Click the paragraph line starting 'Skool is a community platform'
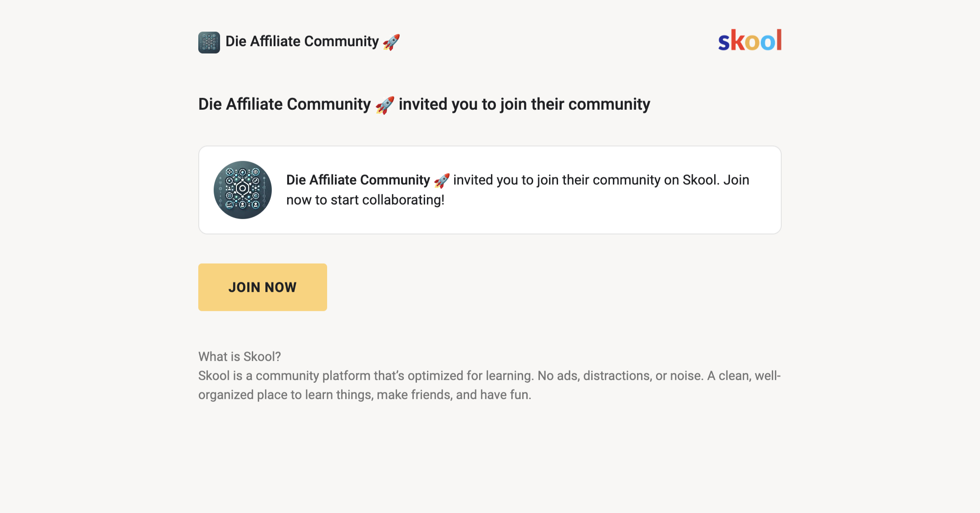Screen dimensions: 980x513 point(490,376)
